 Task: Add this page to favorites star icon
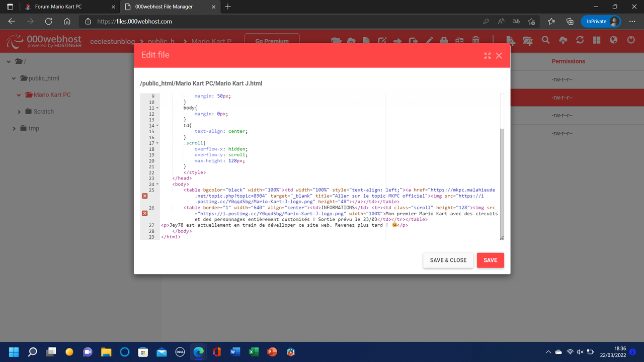click(x=531, y=22)
